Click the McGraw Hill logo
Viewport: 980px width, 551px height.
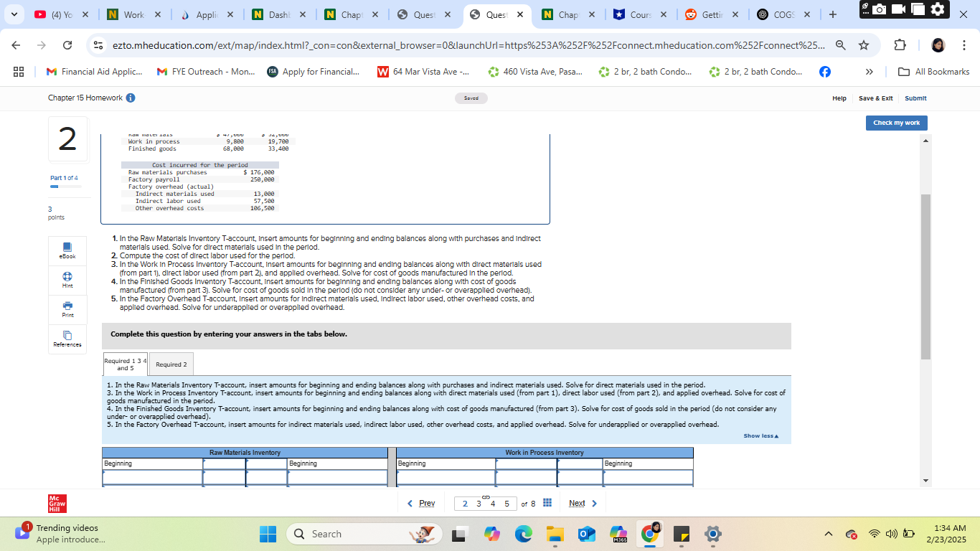[x=57, y=503]
